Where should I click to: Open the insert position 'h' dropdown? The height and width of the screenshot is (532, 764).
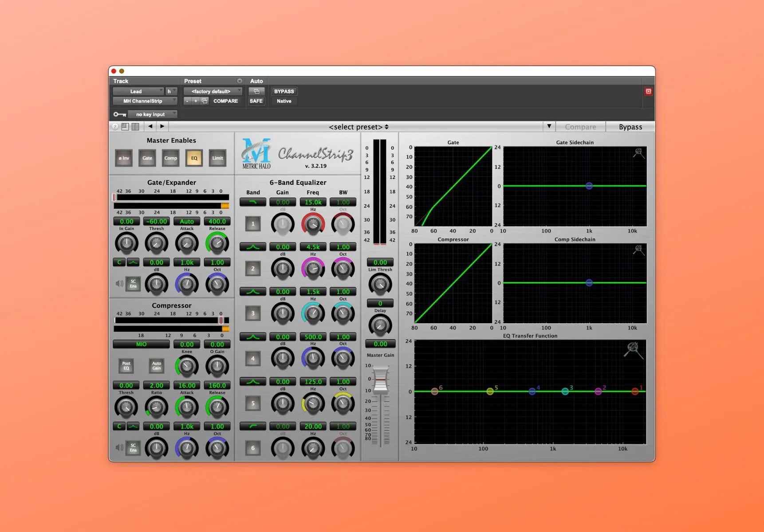coord(171,91)
